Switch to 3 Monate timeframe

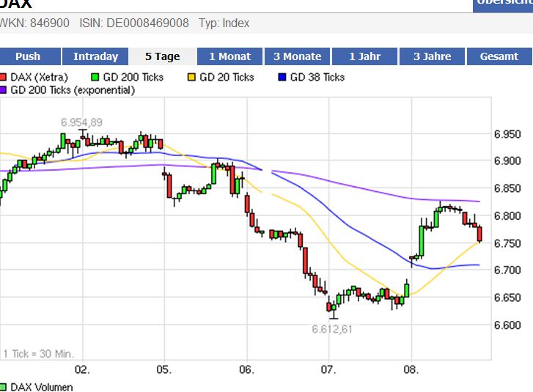click(x=297, y=56)
